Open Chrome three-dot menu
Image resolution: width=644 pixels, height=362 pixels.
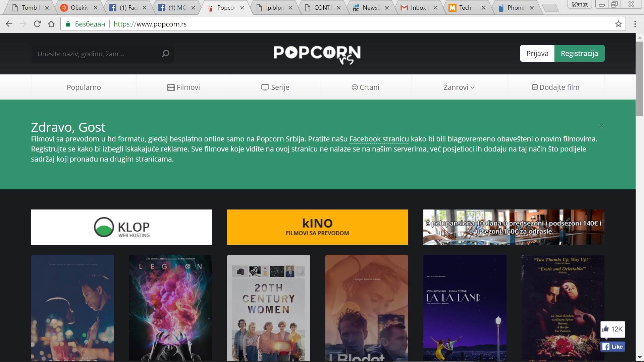pyautogui.click(x=635, y=24)
